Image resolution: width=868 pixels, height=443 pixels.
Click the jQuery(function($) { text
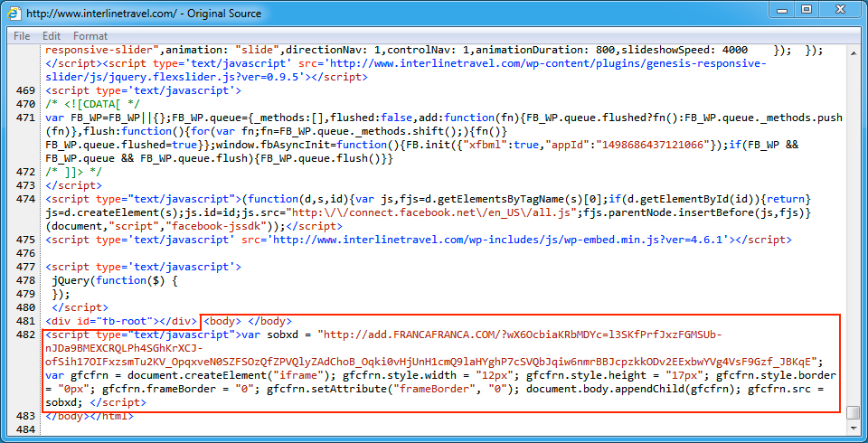point(114,280)
